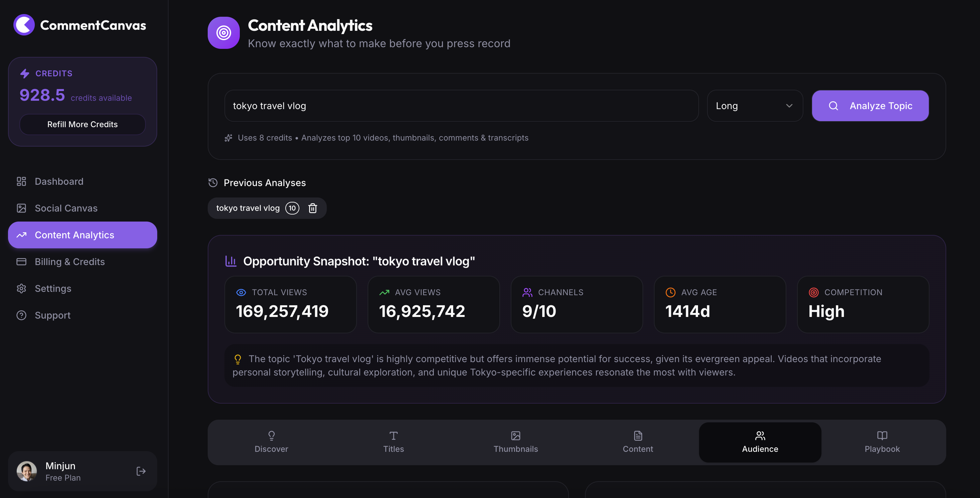This screenshot has height=498, width=980.
Task: Click the logout icon beside Minjun
Action: (x=141, y=471)
